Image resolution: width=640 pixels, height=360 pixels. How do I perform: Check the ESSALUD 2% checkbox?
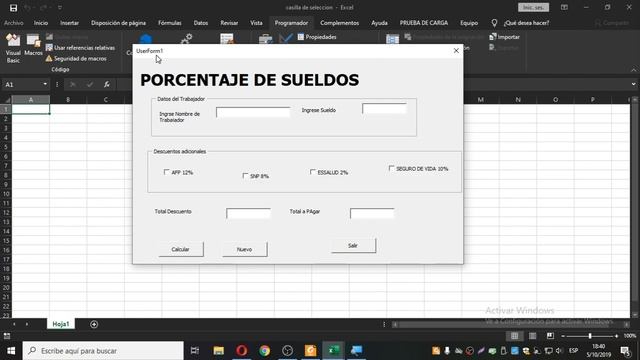tap(313, 172)
